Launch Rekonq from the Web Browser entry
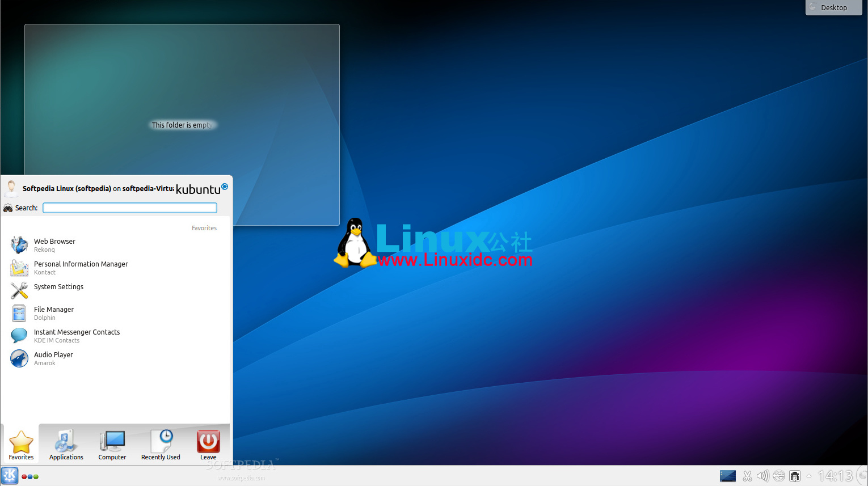868x486 pixels. click(x=54, y=241)
